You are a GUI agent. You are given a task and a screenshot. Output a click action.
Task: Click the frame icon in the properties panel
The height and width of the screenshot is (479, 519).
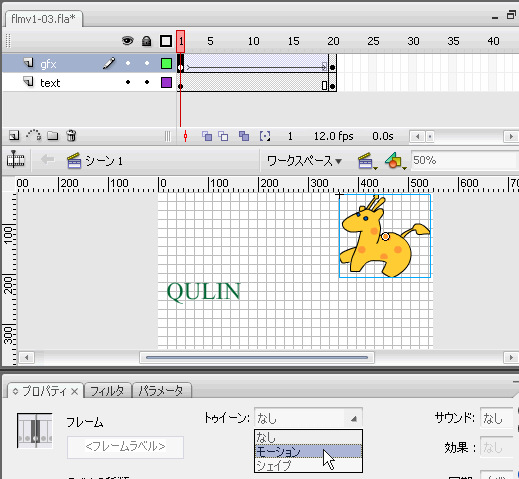(35, 430)
